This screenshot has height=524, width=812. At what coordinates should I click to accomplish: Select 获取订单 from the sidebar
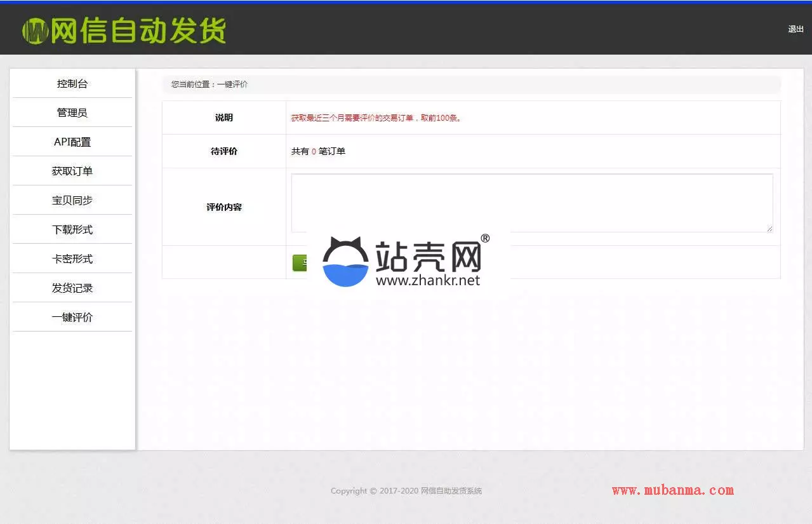[72, 171]
